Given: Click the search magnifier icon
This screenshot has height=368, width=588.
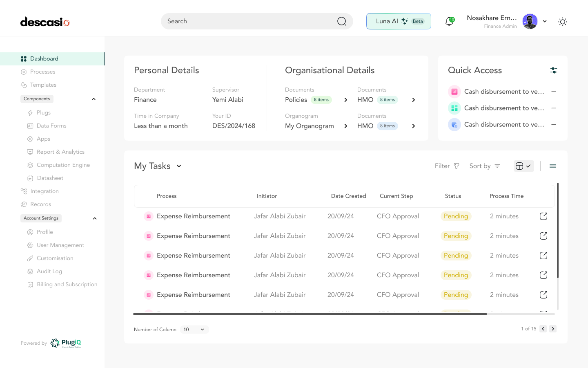Looking at the screenshot, I should tap(341, 21).
